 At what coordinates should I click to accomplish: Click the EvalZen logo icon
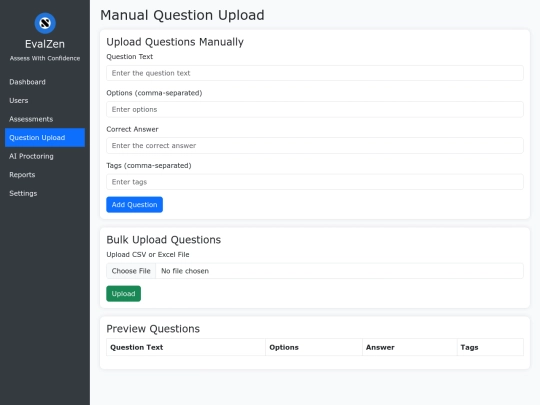pos(45,23)
